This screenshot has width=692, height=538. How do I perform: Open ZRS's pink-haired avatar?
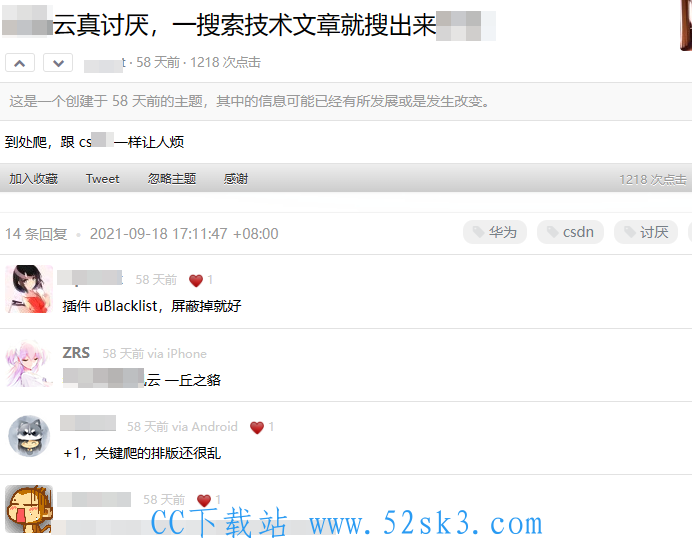[29, 363]
